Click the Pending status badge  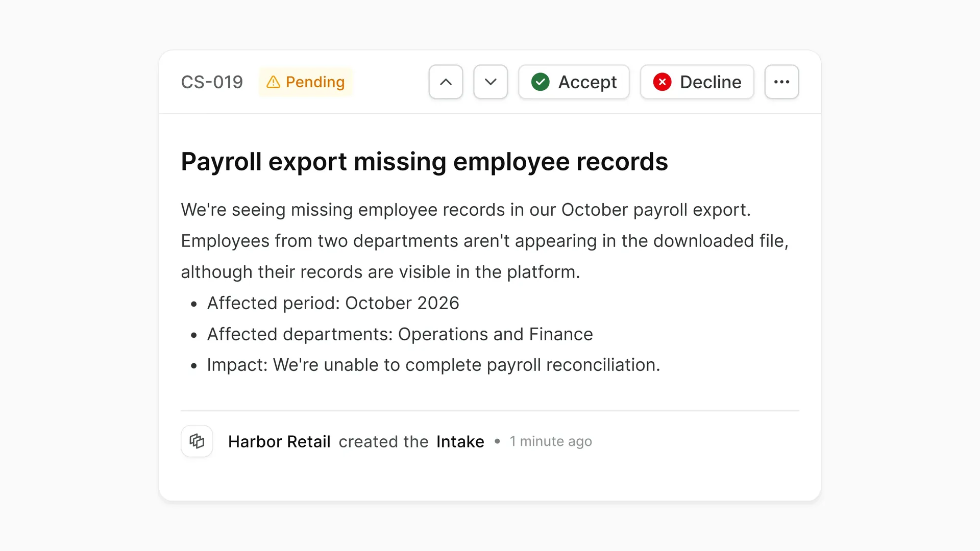(x=305, y=82)
